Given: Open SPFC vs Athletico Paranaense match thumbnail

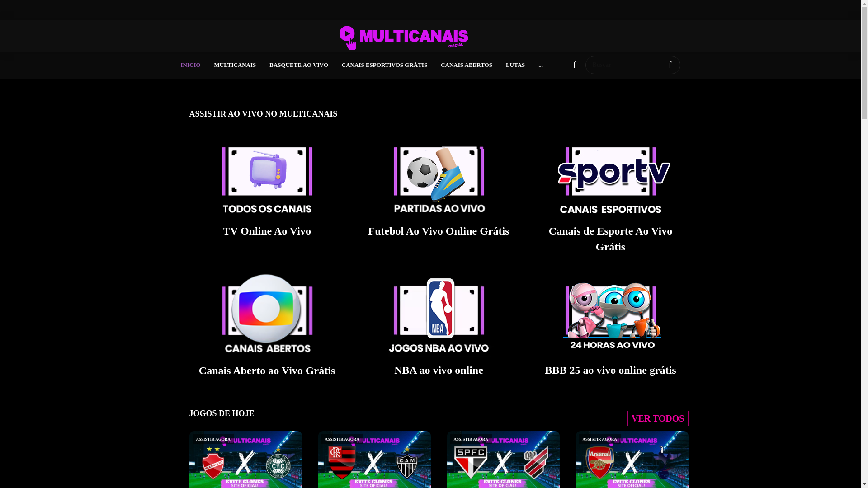Looking at the screenshot, I should click(503, 460).
